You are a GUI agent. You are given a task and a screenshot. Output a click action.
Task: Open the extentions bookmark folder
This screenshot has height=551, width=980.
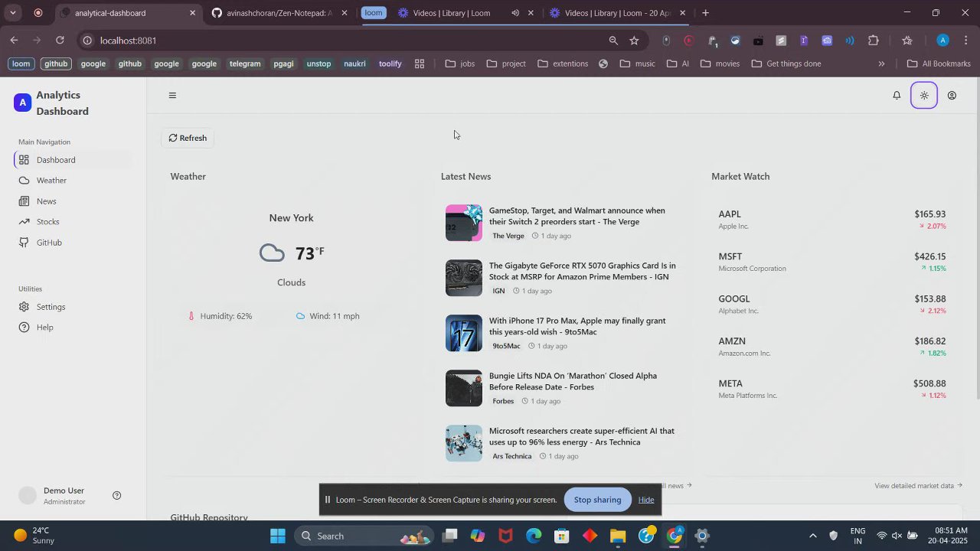[563, 64]
